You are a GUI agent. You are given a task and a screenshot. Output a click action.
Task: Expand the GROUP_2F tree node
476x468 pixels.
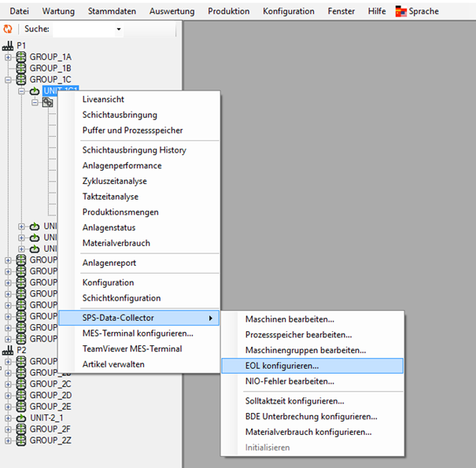coord(9,429)
